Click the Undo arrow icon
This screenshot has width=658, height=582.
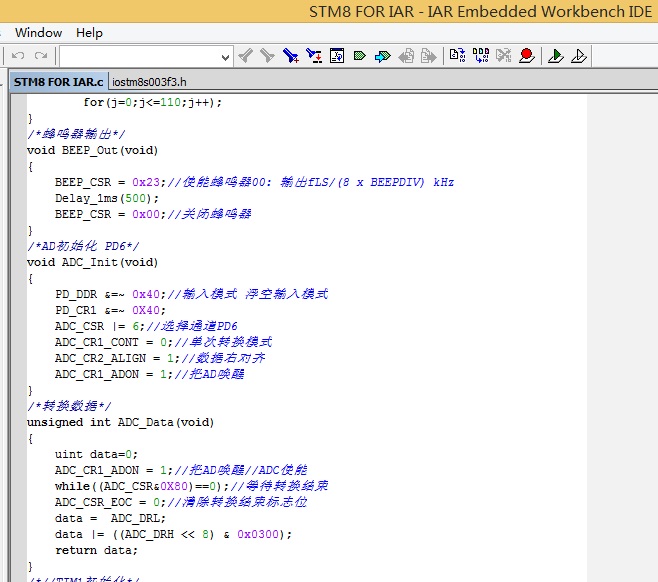coord(18,55)
